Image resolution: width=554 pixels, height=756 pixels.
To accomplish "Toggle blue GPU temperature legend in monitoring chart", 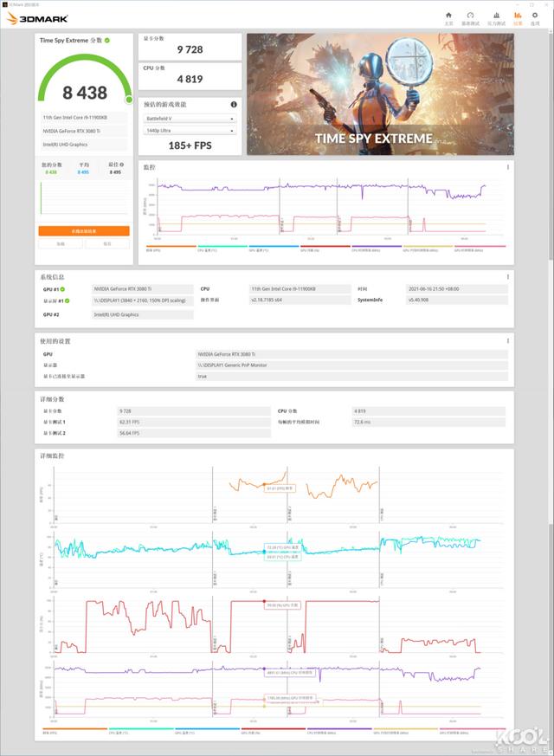I will pyautogui.click(x=274, y=249).
